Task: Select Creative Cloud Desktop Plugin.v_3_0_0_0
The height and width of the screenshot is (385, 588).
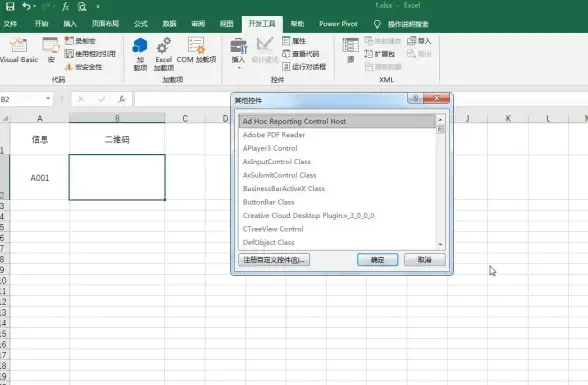Action: (x=337, y=216)
